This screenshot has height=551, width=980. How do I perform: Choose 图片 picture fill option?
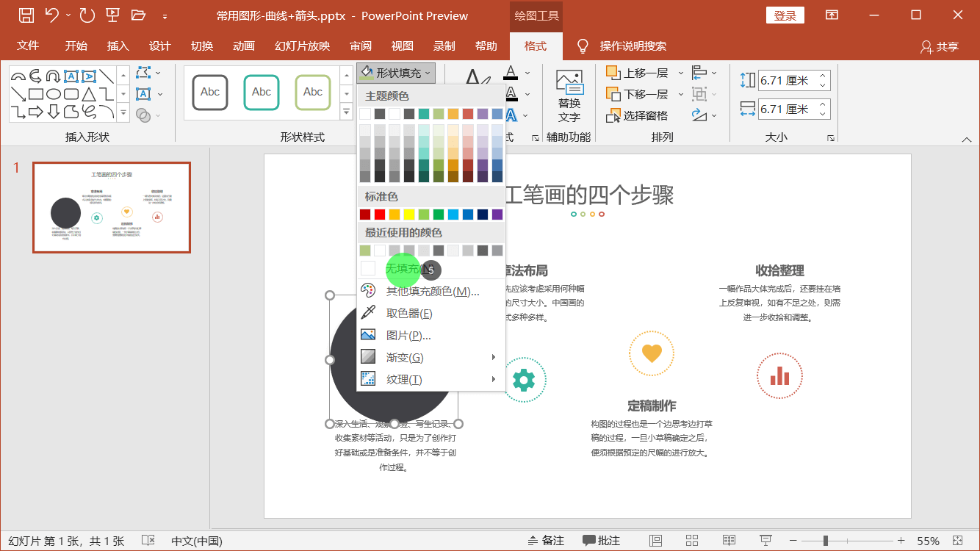tap(431, 336)
